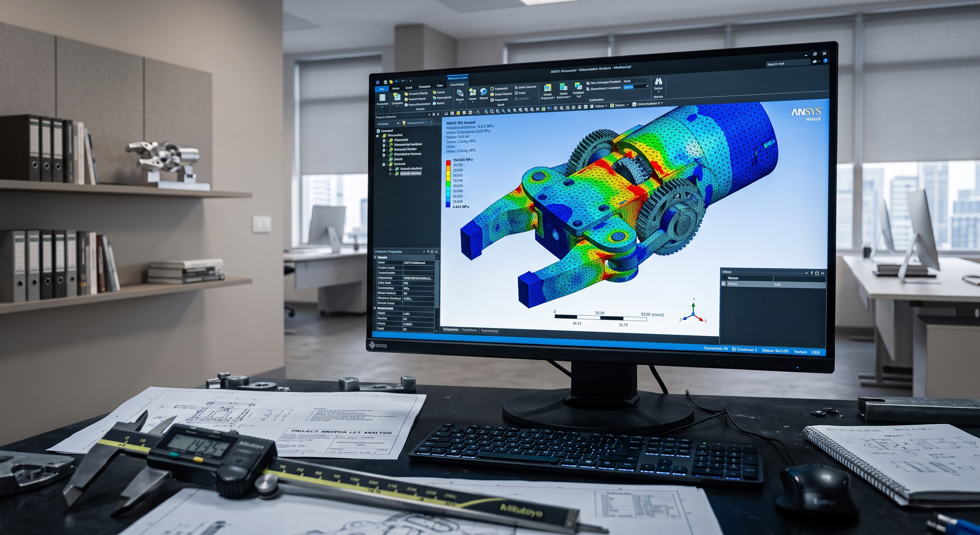
Task: Click the dark blue swatch in stress legend
Action: (x=448, y=205)
